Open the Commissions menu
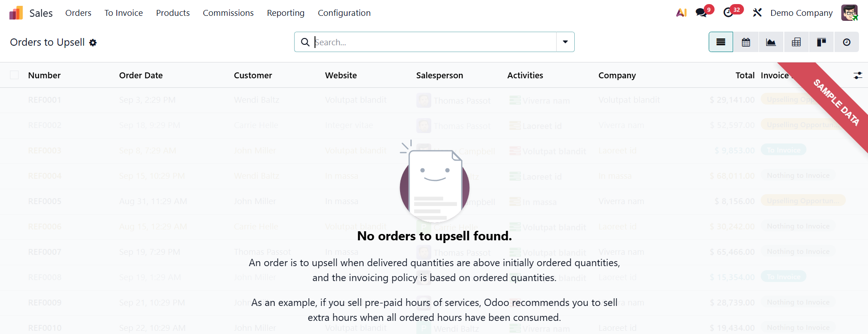868x334 pixels. (228, 13)
